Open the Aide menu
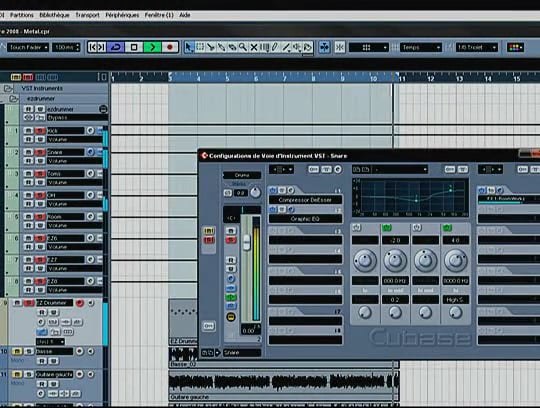Viewport: 540px width, 408px height. [x=185, y=15]
